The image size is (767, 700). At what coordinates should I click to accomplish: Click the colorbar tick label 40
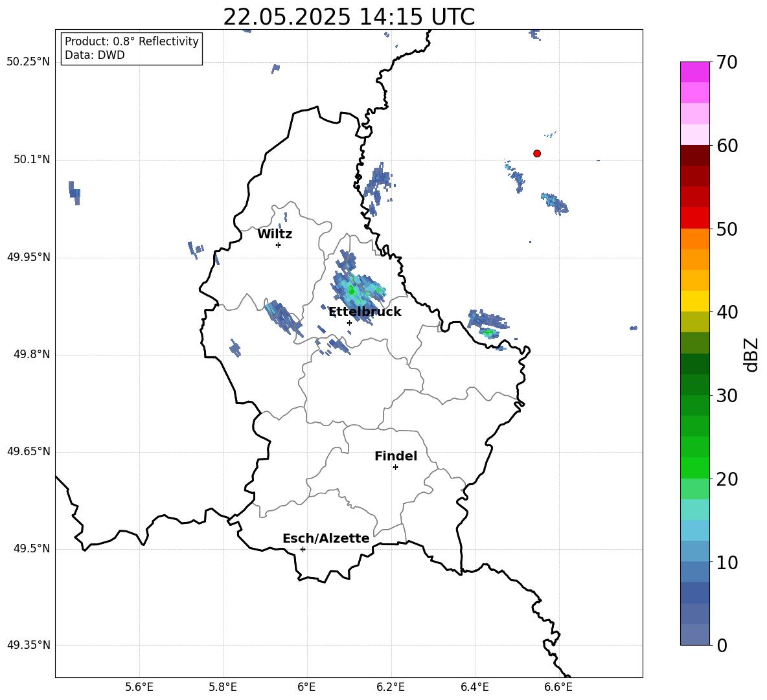[727, 312]
